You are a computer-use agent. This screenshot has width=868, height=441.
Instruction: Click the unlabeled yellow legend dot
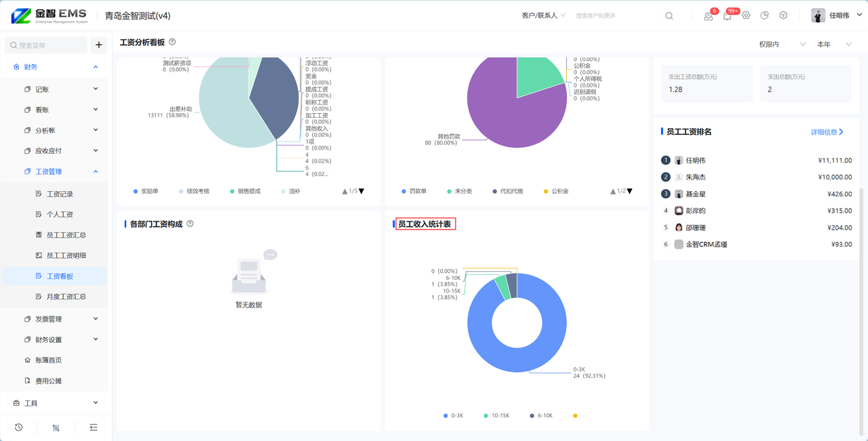575,415
